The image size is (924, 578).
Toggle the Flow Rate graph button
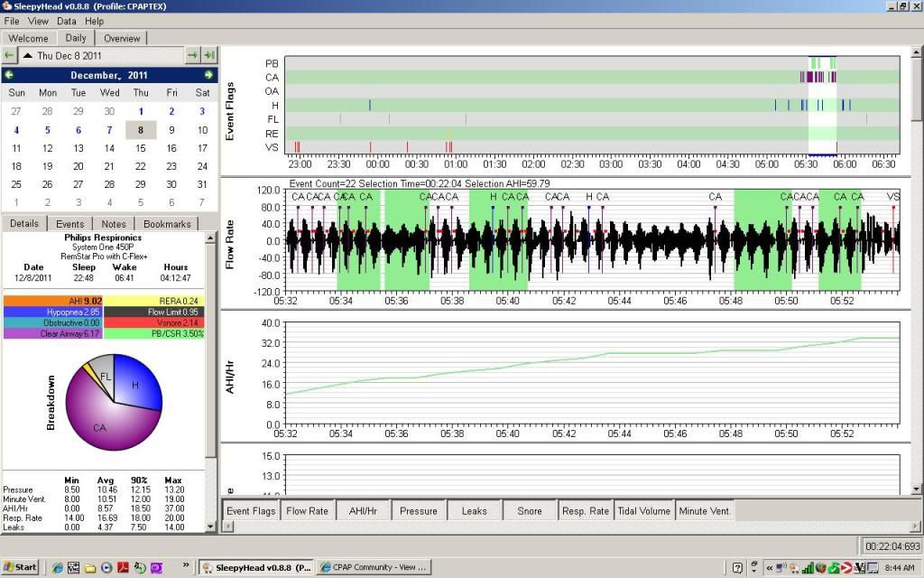click(307, 511)
